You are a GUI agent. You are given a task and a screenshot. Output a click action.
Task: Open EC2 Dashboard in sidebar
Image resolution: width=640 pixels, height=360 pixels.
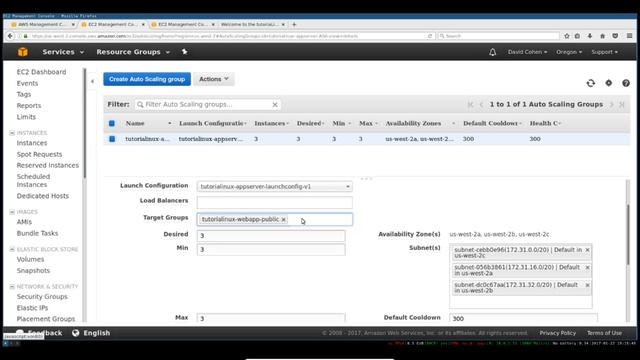point(41,72)
